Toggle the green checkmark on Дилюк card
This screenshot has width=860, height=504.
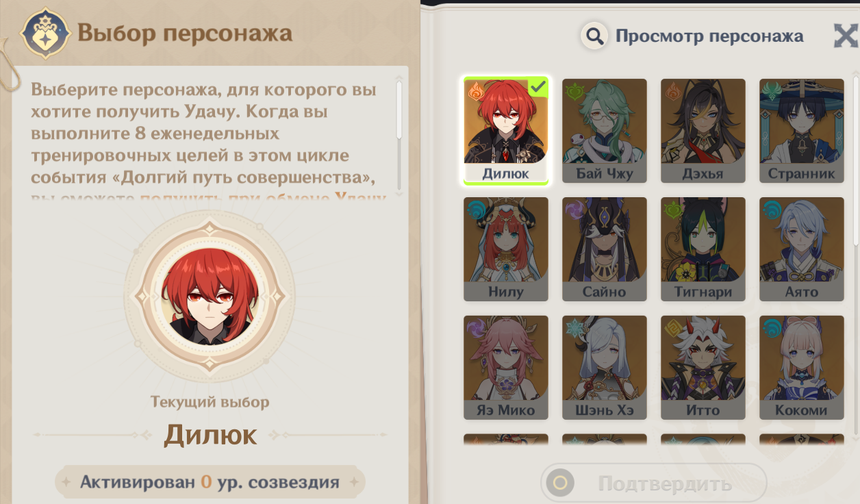pos(539,86)
